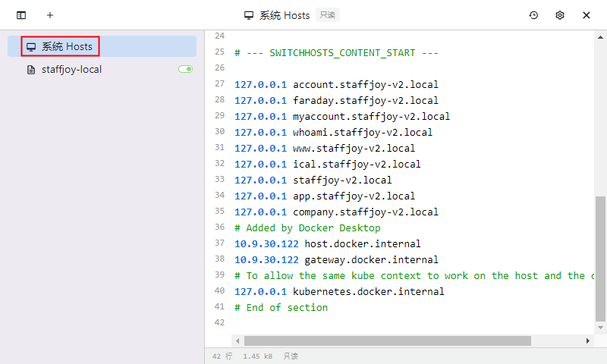Click line number 42 in gutter

(219, 322)
